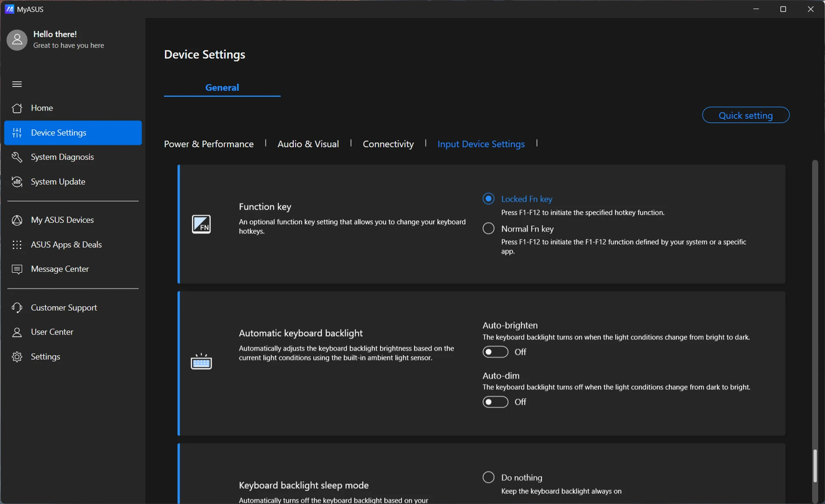
Task: Click the Quick setting button
Action: point(746,115)
